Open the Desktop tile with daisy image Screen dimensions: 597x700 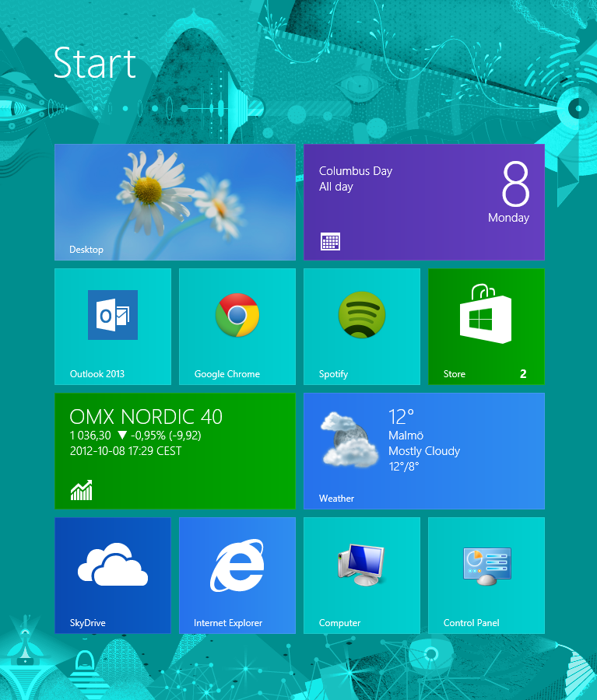(174, 201)
